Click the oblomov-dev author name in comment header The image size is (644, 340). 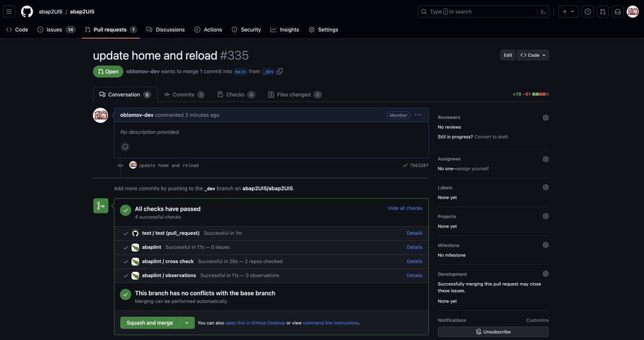(x=137, y=115)
